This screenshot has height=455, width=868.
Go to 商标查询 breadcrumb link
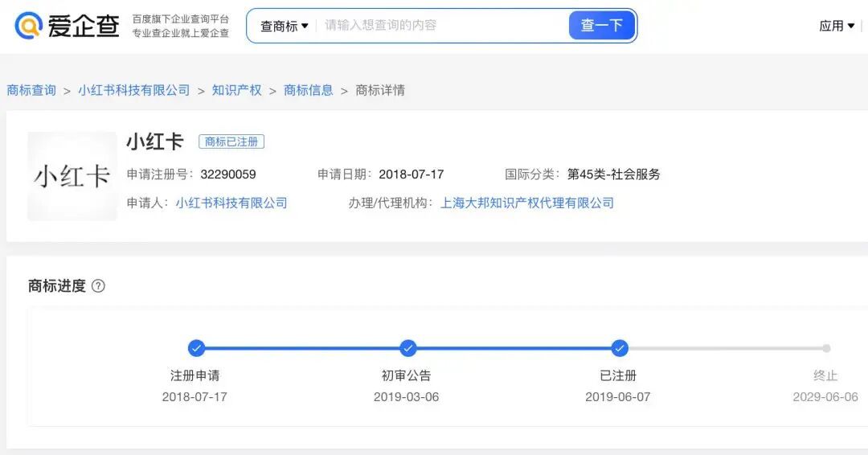pyautogui.click(x=31, y=90)
